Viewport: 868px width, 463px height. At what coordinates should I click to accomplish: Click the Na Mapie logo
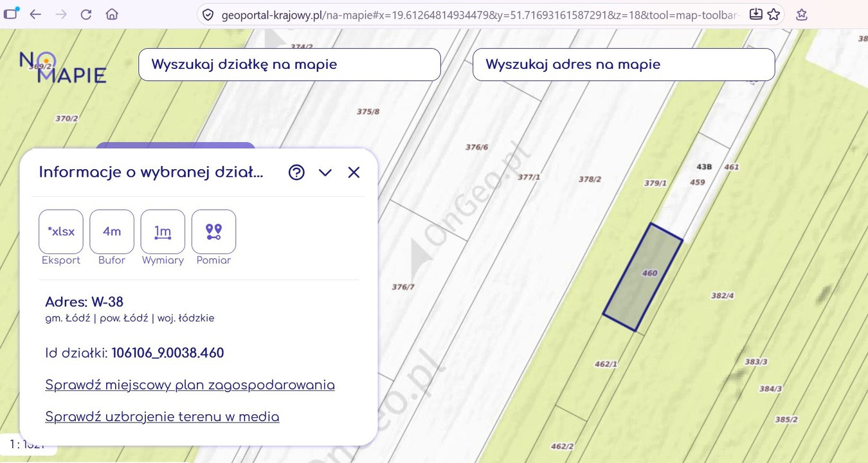[62, 68]
